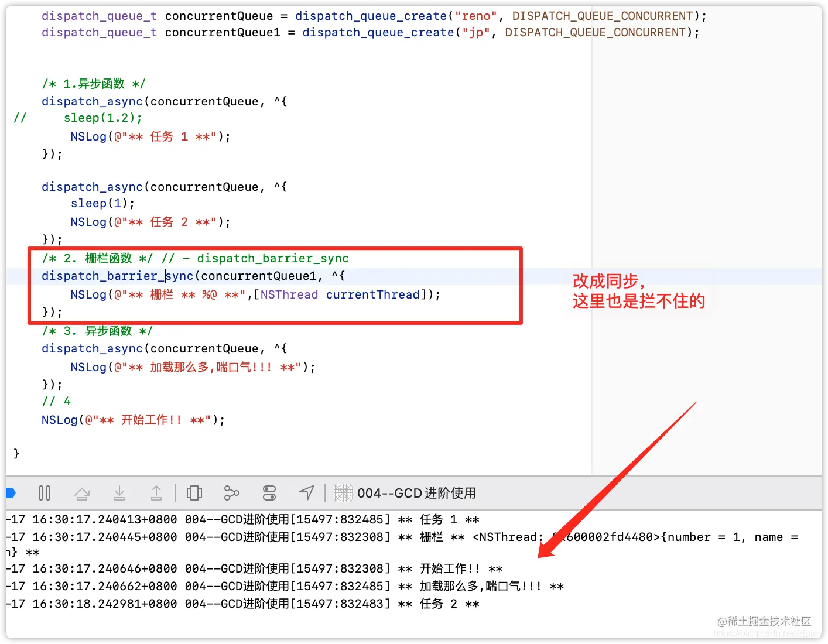Viewport: 828px width, 644px height.
Task: Click the Step Over debug icon
Action: 82,494
